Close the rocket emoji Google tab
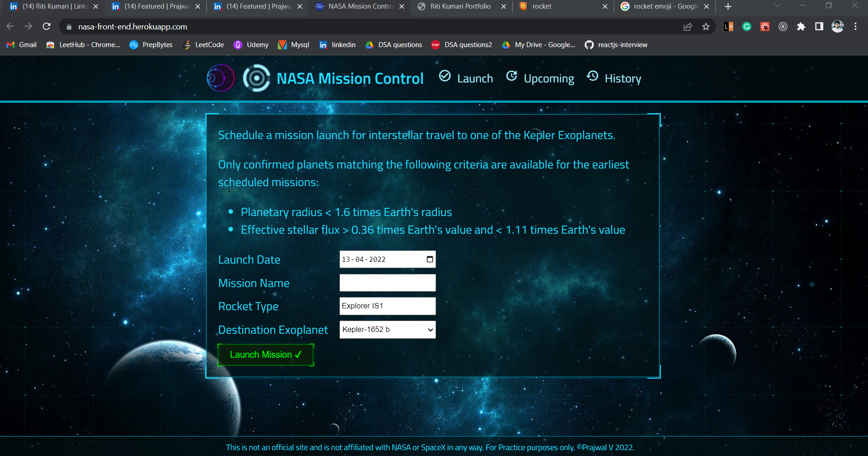The width and height of the screenshot is (868, 456). [x=707, y=6]
